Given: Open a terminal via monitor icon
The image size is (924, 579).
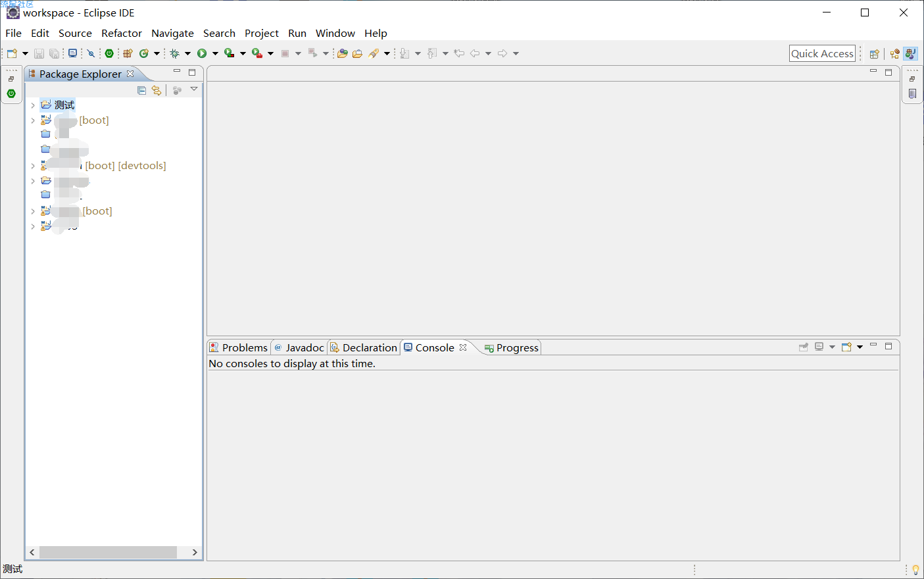Looking at the screenshot, I should click(x=72, y=53).
